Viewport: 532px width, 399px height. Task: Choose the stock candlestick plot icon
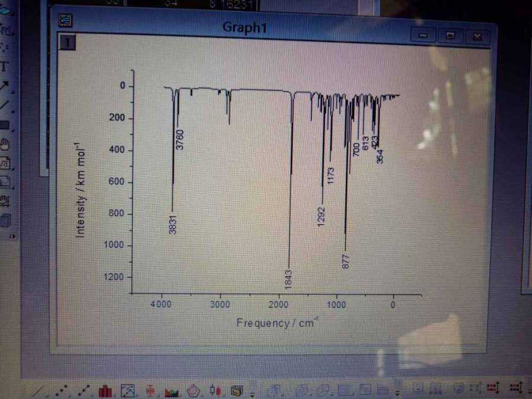[x=215, y=391]
